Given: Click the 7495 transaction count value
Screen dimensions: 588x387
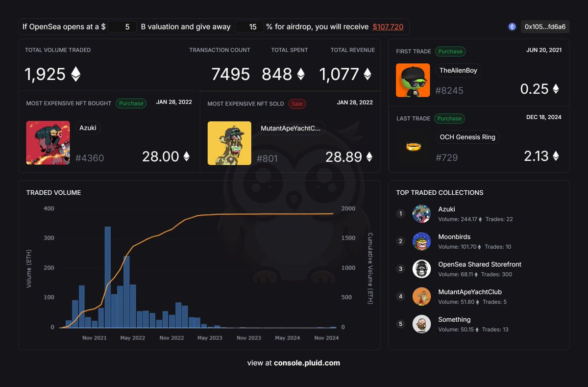Looking at the screenshot, I should pyautogui.click(x=231, y=74).
